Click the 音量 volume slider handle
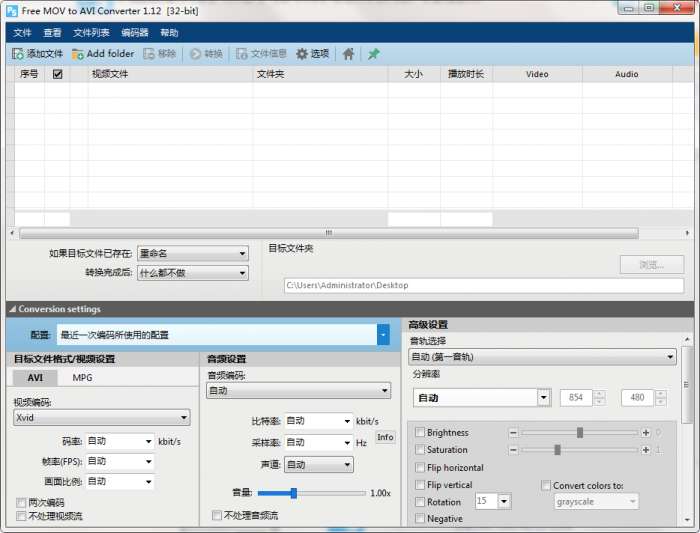Image resolution: width=700 pixels, height=533 pixels. [294, 493]
